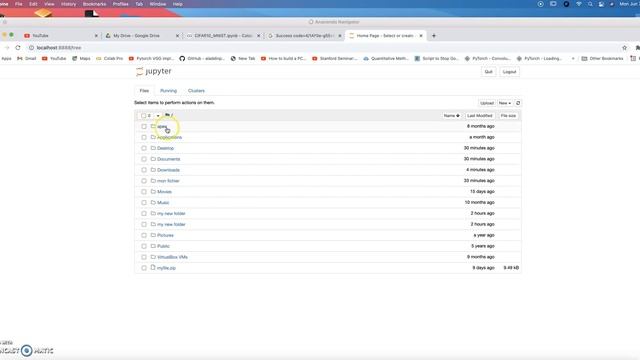Expand the hidden bookmarks overflow chevron
This screenshot has height=360, width=640.
tap(573, 59)
